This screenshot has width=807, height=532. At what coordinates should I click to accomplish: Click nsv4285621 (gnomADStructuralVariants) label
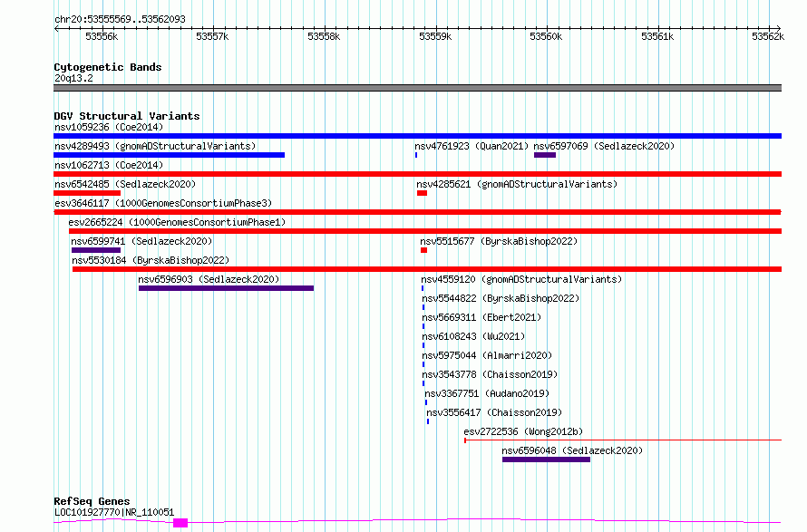pyautogui.click(x=517, y=184)
